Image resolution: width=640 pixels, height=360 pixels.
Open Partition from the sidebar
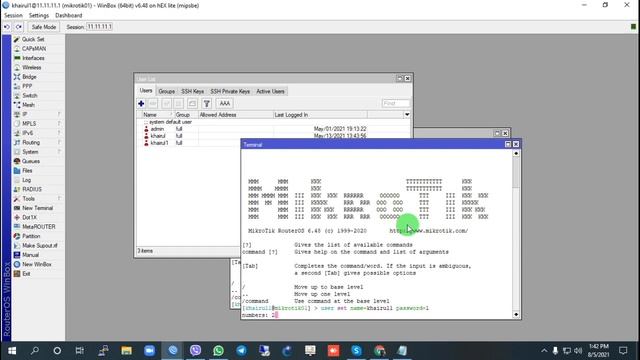[x=31, y=236]
